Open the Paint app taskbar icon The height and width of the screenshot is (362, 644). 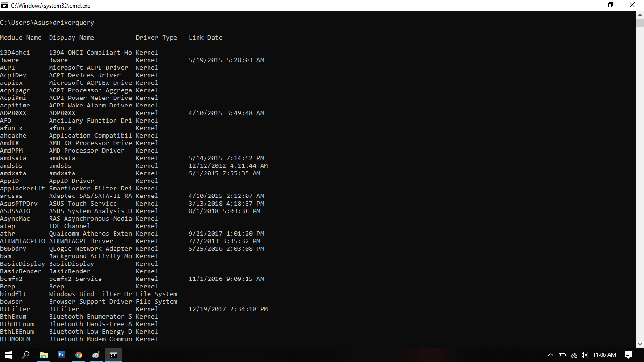click(x=96, y=355)
